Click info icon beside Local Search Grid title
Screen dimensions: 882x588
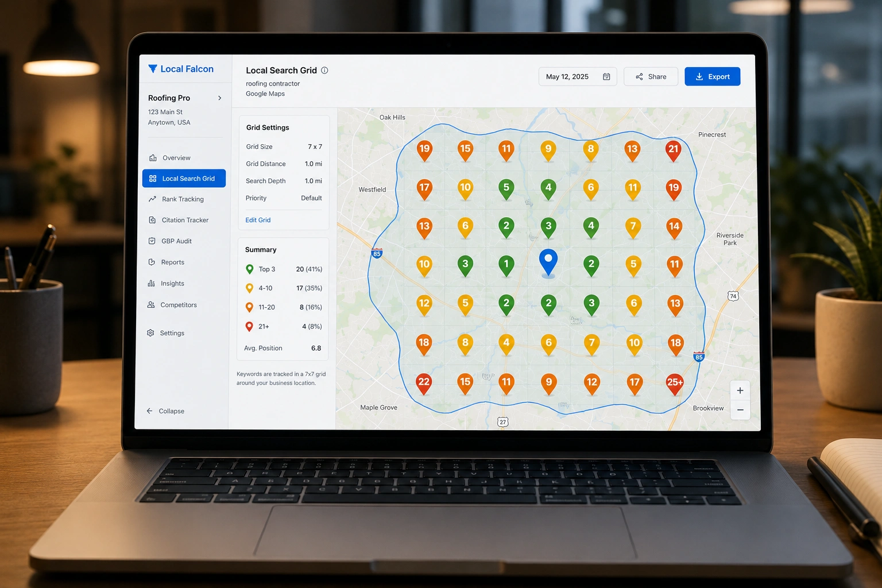pos(324,71)
